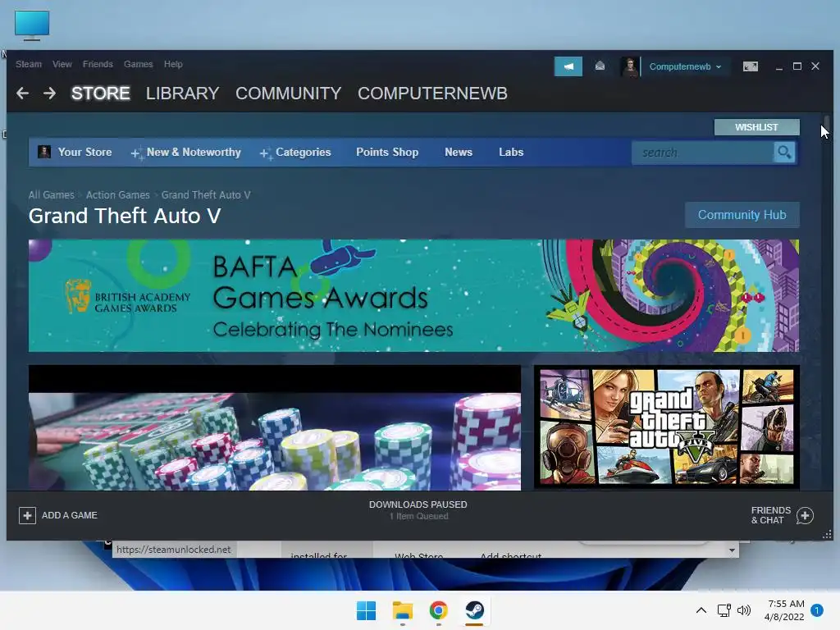Open the News link
Image resolution: width=840 pixels, height=630 pixels.
click(459, 152)
